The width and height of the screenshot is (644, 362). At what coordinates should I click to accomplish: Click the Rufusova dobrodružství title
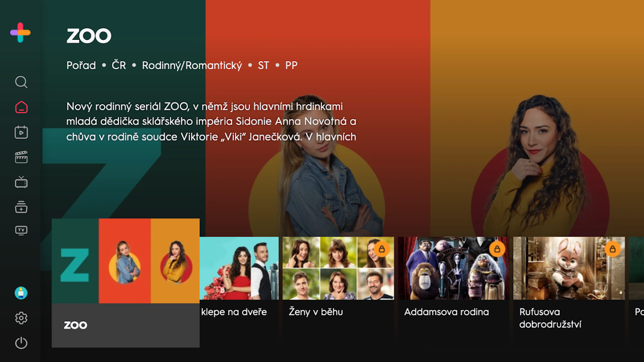(x=550, y=318)
